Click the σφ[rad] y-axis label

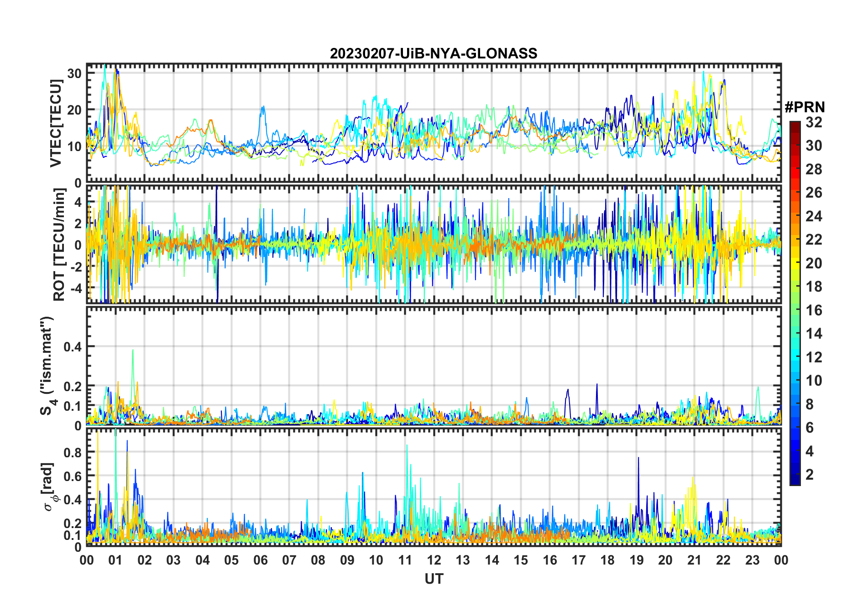(x=49, y=487)
